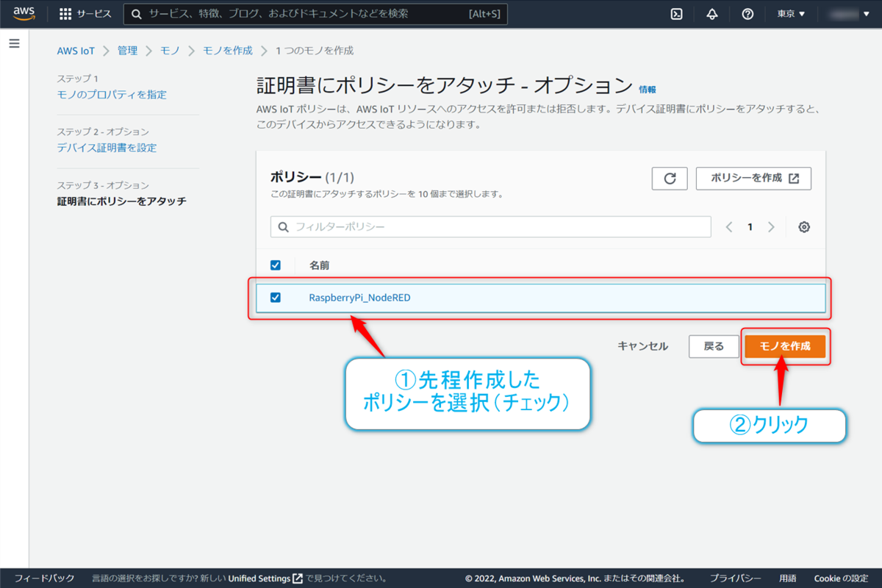Click the 管理 breadcrumb
The image size is (882, 588).
coord(127,51)
